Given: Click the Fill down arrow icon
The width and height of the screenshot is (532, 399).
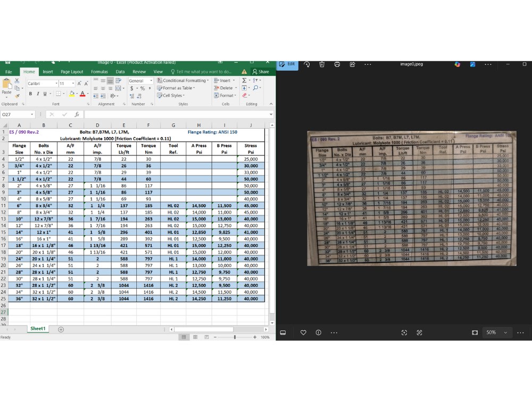Looking at the screenshot, I should 244,88.
